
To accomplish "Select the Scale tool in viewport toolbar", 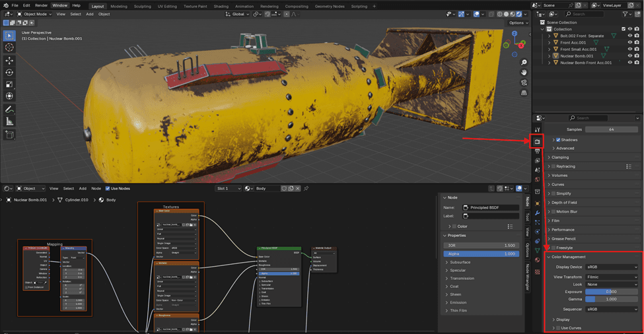I will click(10, 84).
